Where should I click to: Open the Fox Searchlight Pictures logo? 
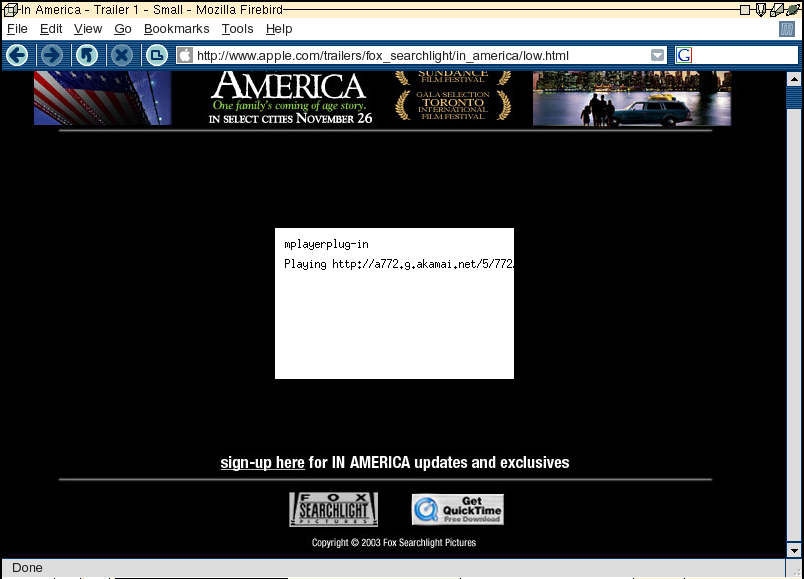(333, 509)
